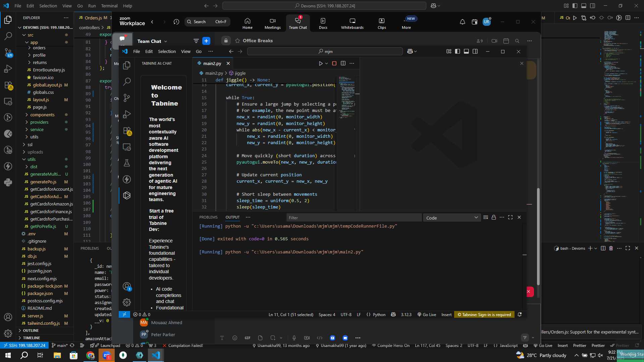Open Testing flask icon in mjm VS Code
Image resolution: width=644 pixels, height=362 pixels.
[x=127, y=163]
